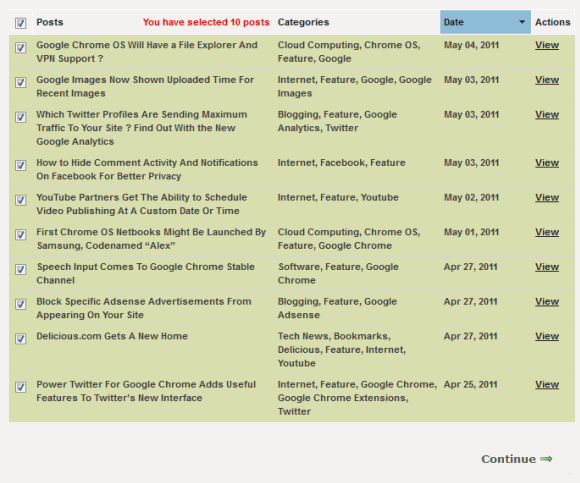Click title 'Speech Input Comes To Google Chrome Stable'
The image size is (580, 483).
145,274
